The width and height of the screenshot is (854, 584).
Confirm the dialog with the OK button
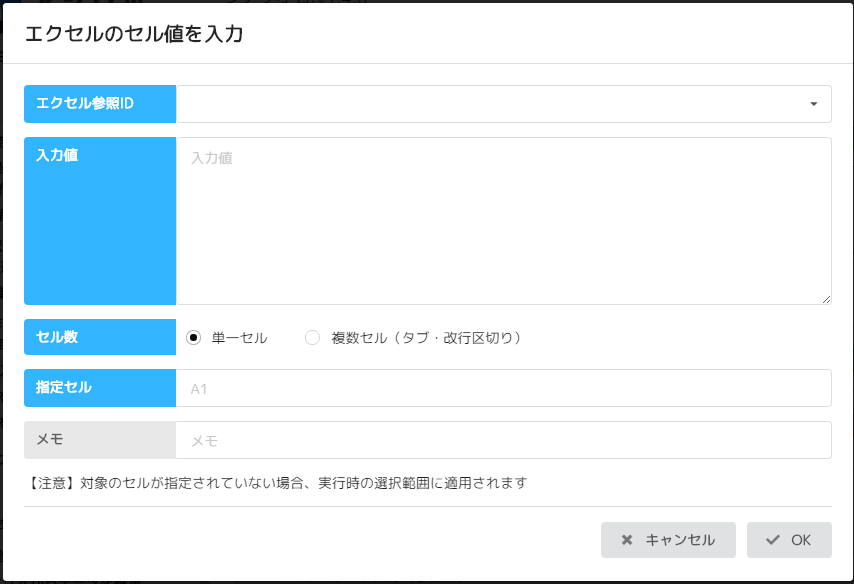[789, 540]
